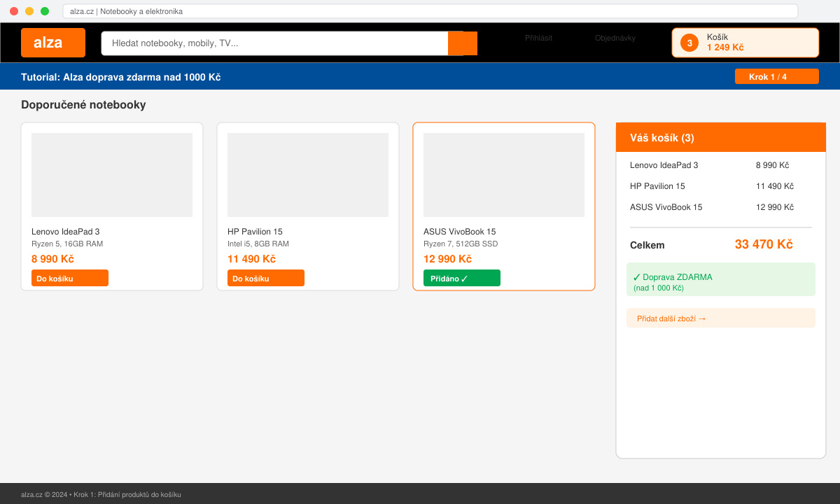Open the Objednávky orders link
Viewport: 840px width, 504px height.
pos(615,38)
